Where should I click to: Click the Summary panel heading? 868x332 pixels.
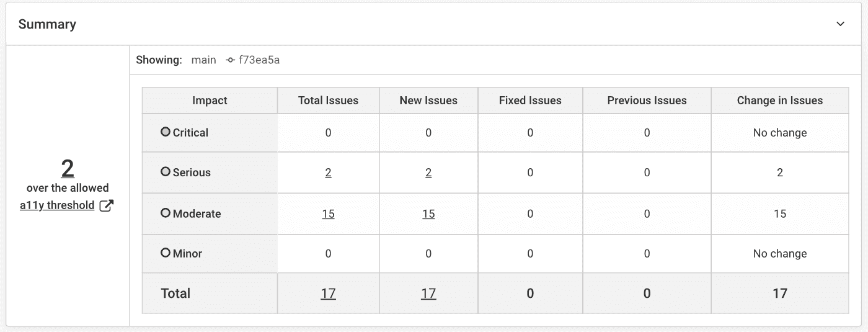click(x=47, y=24)
